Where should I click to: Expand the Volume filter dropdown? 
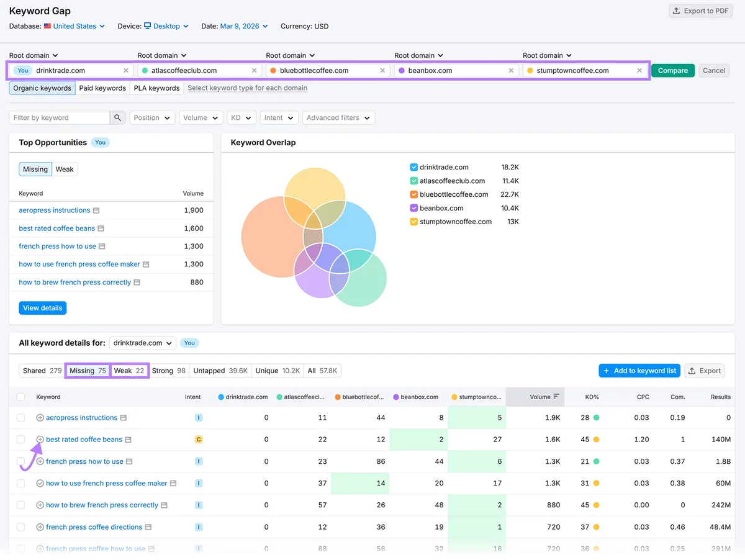201,118
